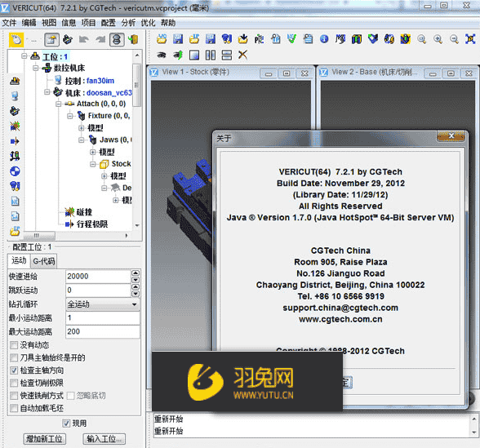The height and width of the screenshot is (448, 480).
Task: Collapse the Attach (0, 0, 0) node
Action: 58,104
